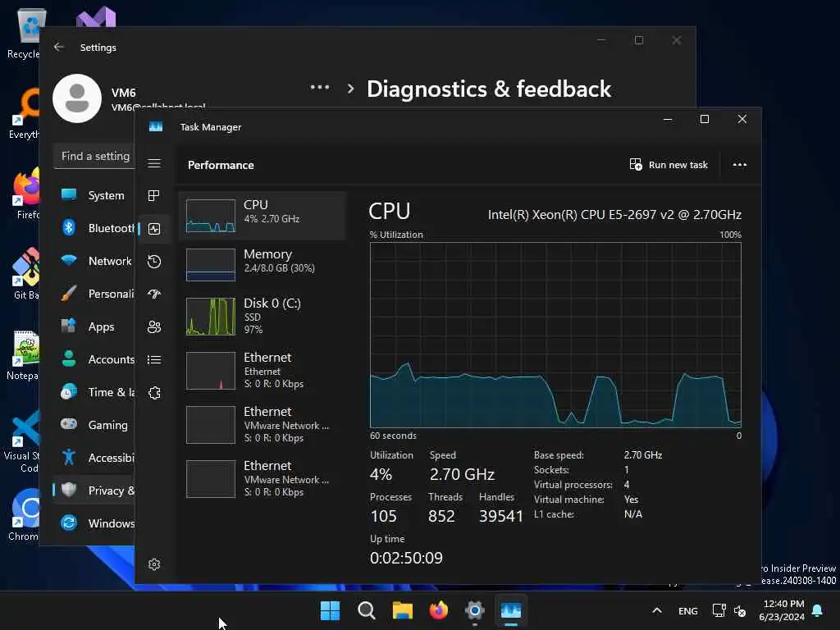The width and height of the screenshot is (840, 630).
Task: Open File Explorer from taskbar
Action: click(402, 610)
